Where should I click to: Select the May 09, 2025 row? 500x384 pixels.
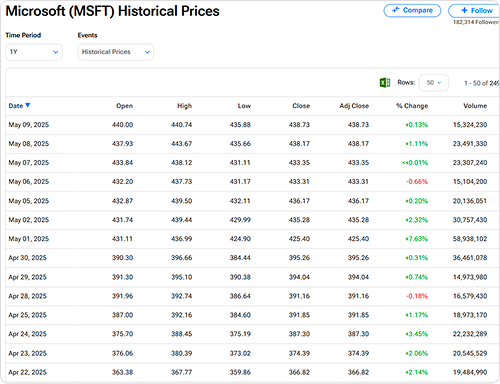click(x=252, y=125)
